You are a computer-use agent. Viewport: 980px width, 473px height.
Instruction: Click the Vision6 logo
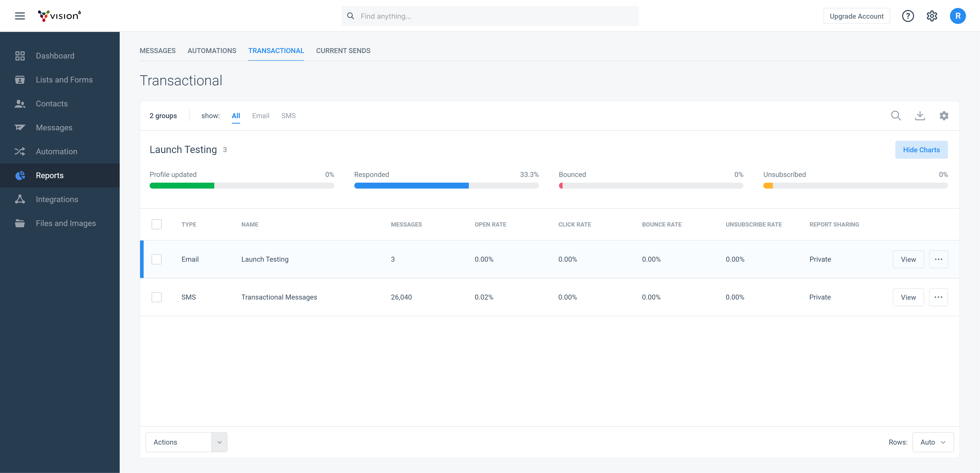59,16
